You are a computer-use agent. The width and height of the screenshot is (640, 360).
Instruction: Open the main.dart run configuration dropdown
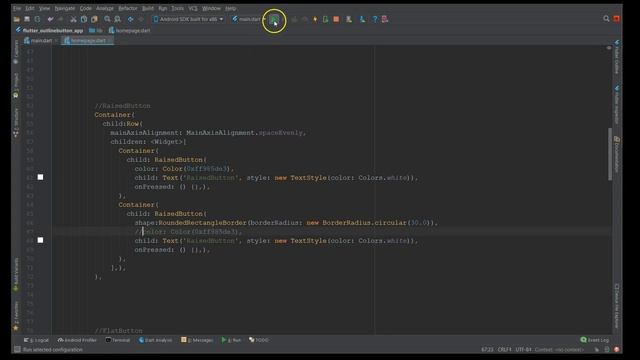click(x=249, y=19)
